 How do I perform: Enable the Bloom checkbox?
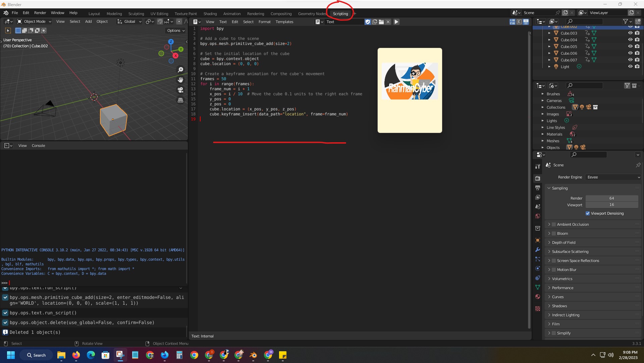coord(554,234)
